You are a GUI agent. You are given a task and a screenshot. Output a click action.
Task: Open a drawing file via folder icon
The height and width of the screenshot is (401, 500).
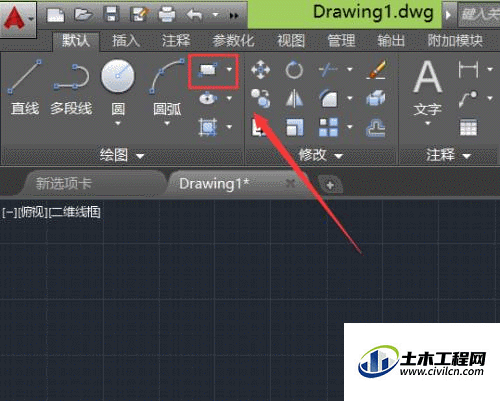83,15
